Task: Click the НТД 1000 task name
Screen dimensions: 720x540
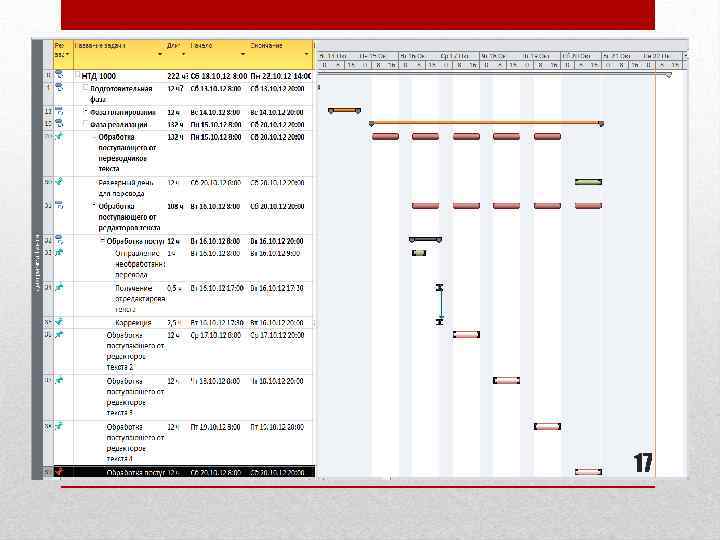Action: [99, 76]
